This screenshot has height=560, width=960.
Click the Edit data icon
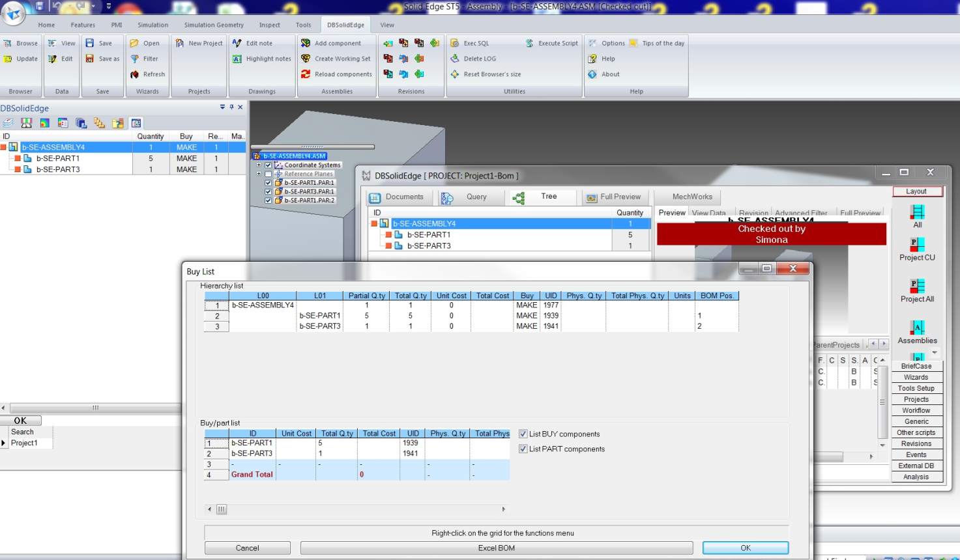click(52, 59)
